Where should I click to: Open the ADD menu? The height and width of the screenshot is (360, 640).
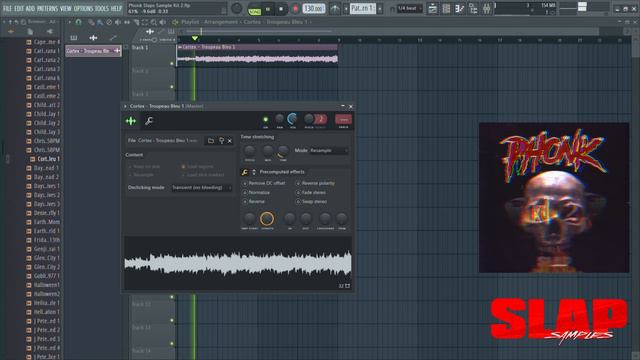pos(30,8)
